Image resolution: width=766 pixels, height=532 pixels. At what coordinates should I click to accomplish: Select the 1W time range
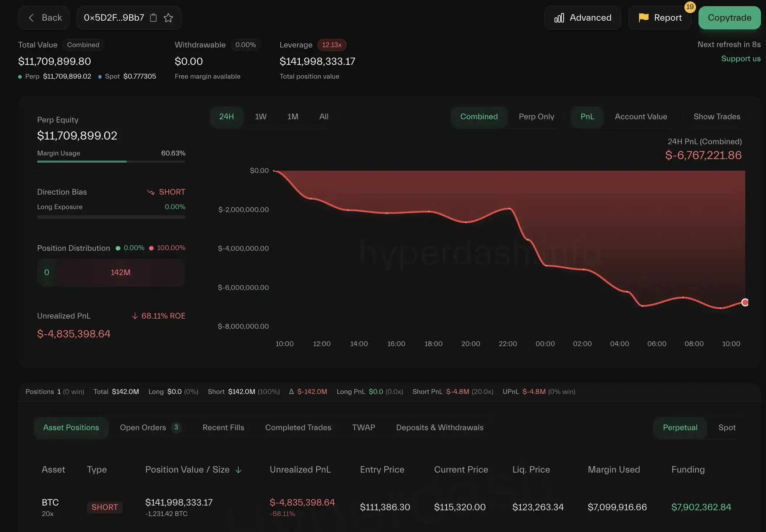260,117
